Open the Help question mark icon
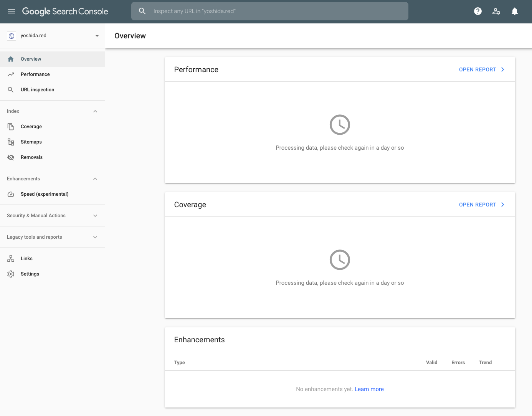The image size is (532, 416). coord(478,11)
